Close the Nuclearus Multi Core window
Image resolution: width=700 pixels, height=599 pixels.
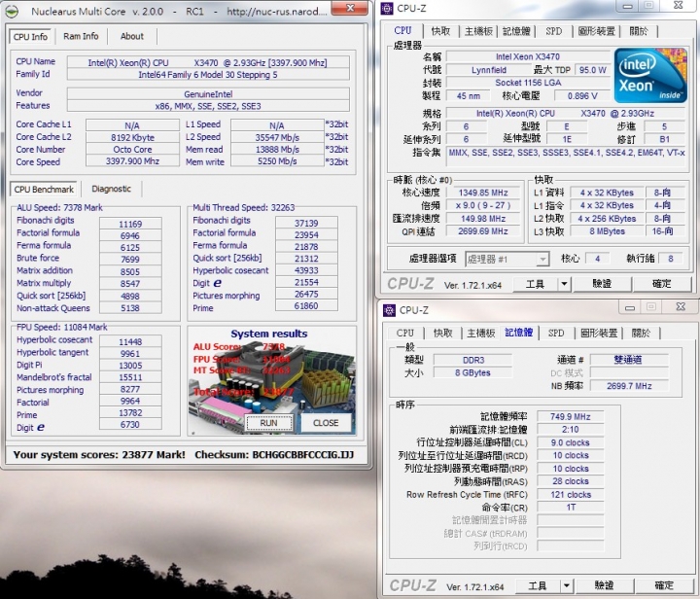click(351, 8)
